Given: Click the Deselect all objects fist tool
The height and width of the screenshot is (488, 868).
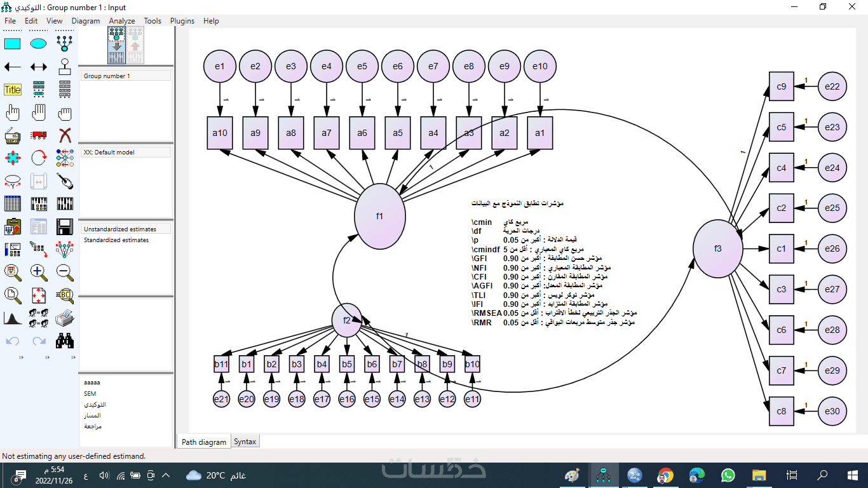Looking at the screenshot, I should point(64,112).
